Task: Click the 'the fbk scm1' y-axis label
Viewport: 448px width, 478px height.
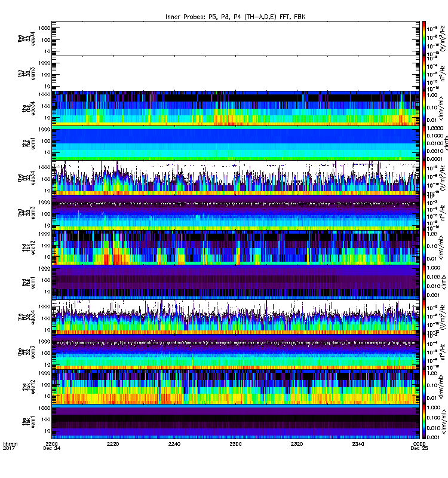Action: [x=29, y=422]
